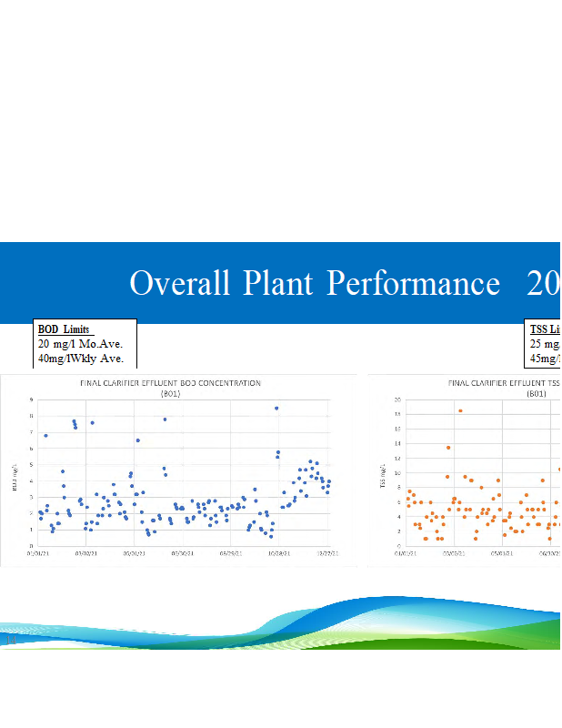Select the BOD Limits text box heading

pos(65,329)
